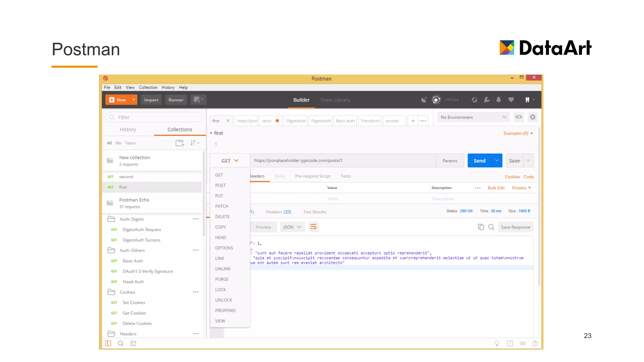Click the wrench settings icon in header
The height and width of the screenshot is (362, 644).
coord(486,100)
